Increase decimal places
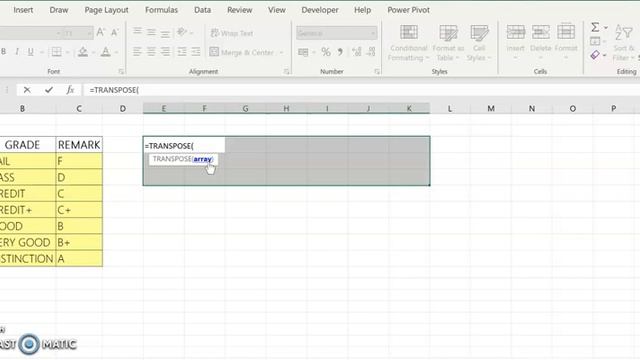The width and height of the screenshot is (640, 360). click(x=356, y=52)
